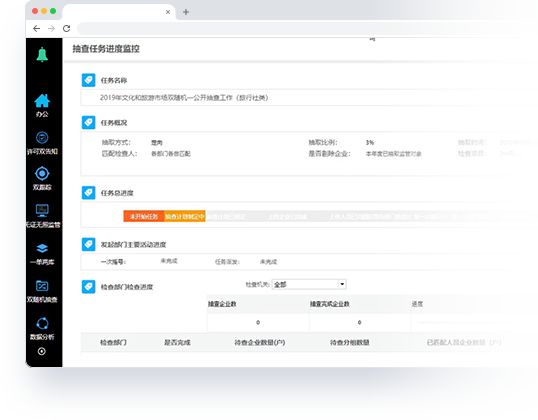Click the browser back arrow
This screenshot has height=420, width=538.
[36, 28]
